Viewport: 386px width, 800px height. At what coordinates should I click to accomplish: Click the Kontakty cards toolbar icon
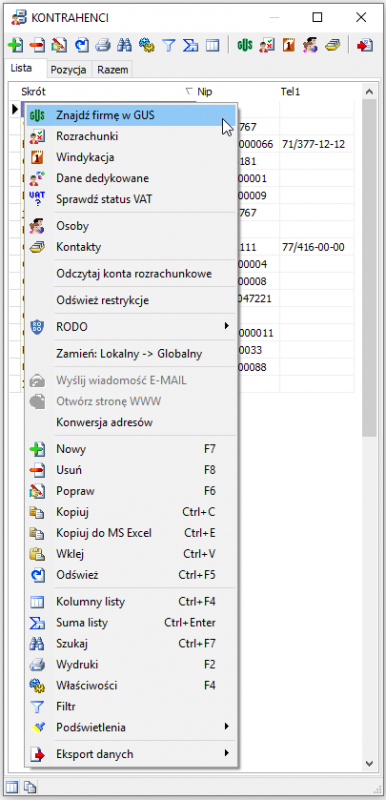coord(332,45)
